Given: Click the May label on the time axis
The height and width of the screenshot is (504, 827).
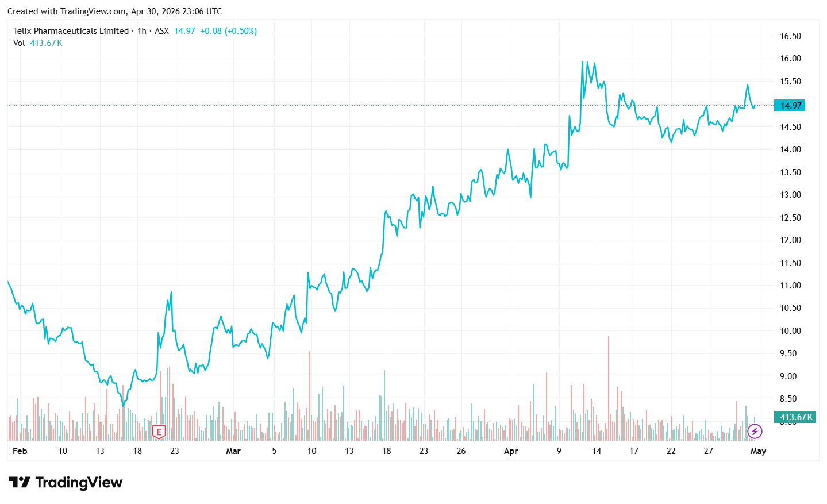Looking at the screenshot, I should pos(758,451).
